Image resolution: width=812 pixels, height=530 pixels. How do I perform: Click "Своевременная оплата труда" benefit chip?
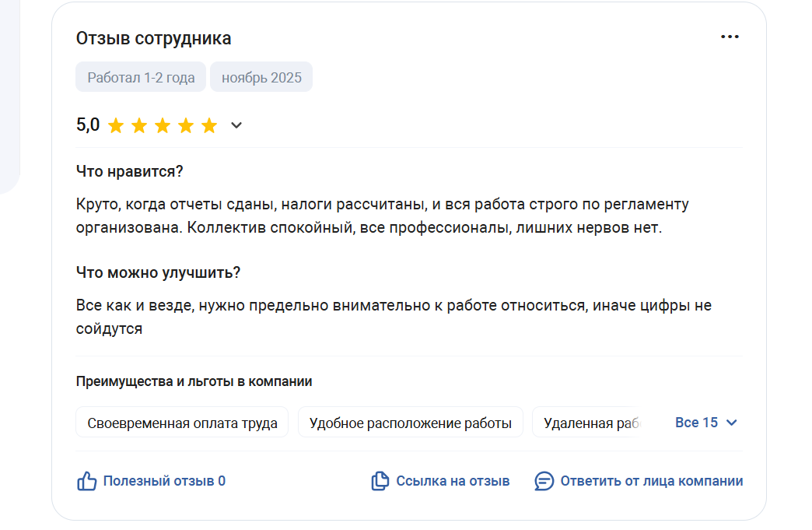click(x=182, y=423)
